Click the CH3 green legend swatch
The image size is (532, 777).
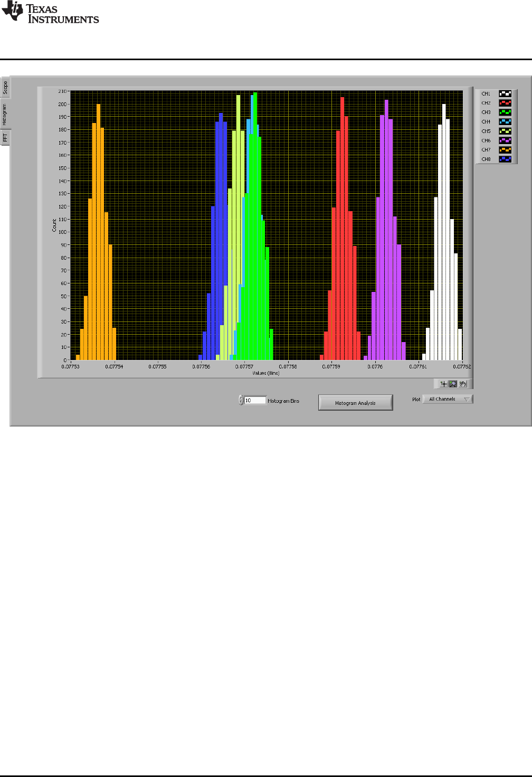(505, 112)
